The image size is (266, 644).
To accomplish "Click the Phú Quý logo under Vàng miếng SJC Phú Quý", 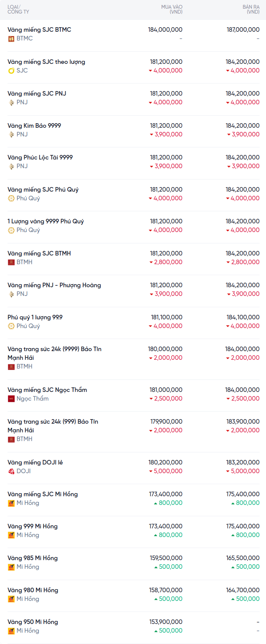I will pyautogui.click(x=11, y=198).
